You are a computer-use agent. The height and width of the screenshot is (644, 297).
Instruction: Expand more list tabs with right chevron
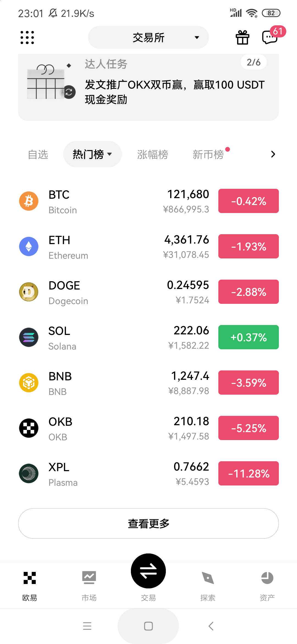click(x=273, y=154)
